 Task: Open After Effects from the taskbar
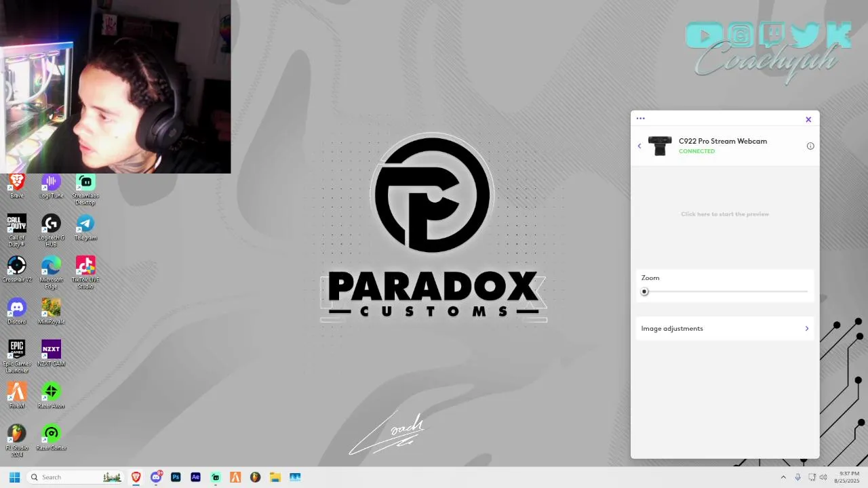pos(196,477)
